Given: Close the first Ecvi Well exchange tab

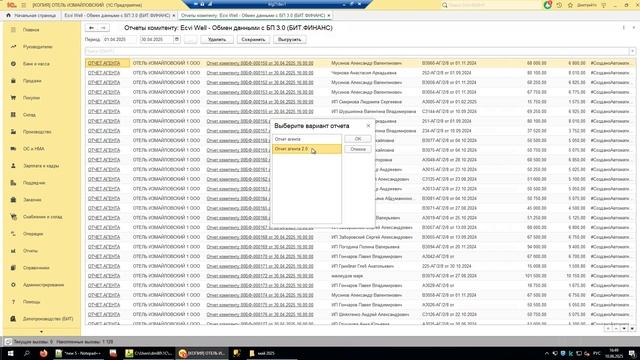Looking at the screenshot, I should click(x=174, y=16).
